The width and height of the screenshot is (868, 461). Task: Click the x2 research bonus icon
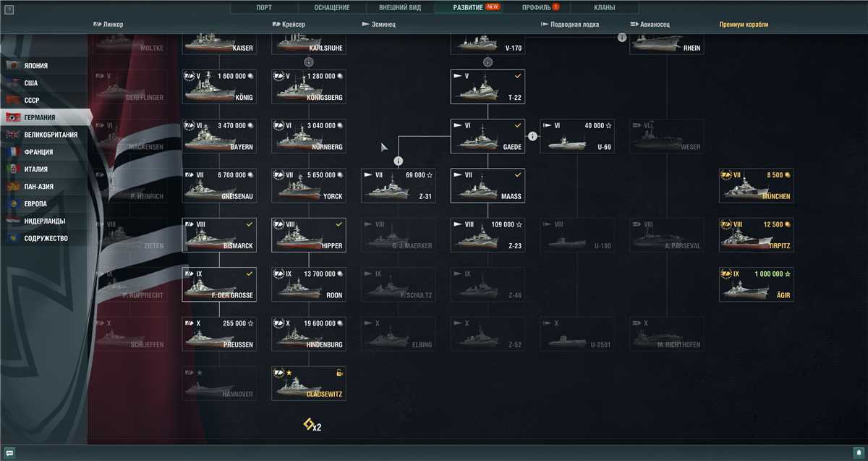coord(312,425)
